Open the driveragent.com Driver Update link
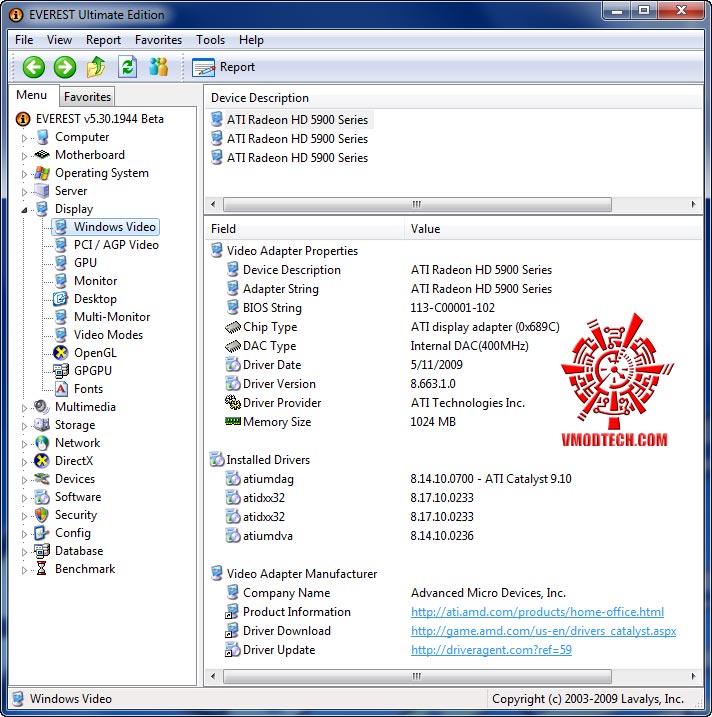This screenshot has width=712, height=717. pos(491,650)
